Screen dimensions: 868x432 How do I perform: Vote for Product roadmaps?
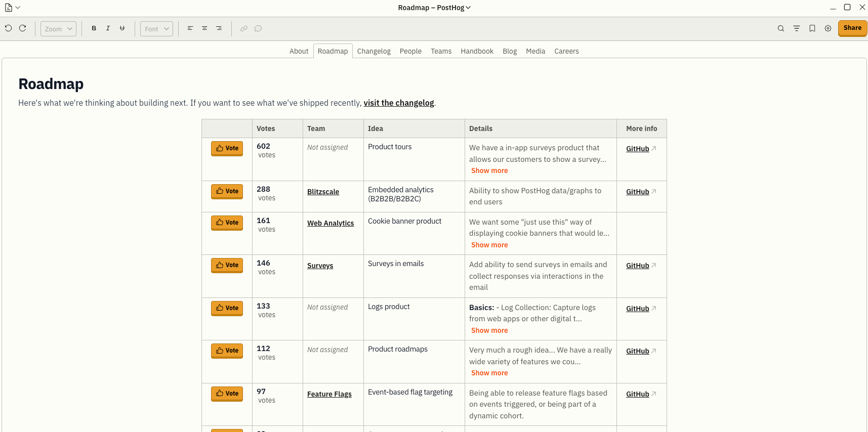227,351
